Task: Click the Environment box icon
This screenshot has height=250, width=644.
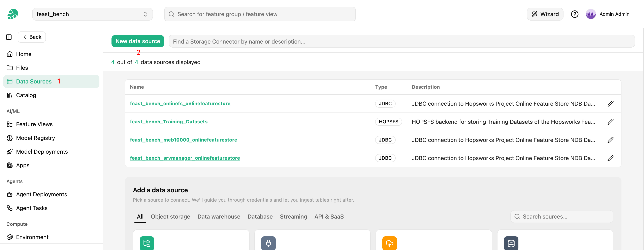Action: click(x=9, y=237)
